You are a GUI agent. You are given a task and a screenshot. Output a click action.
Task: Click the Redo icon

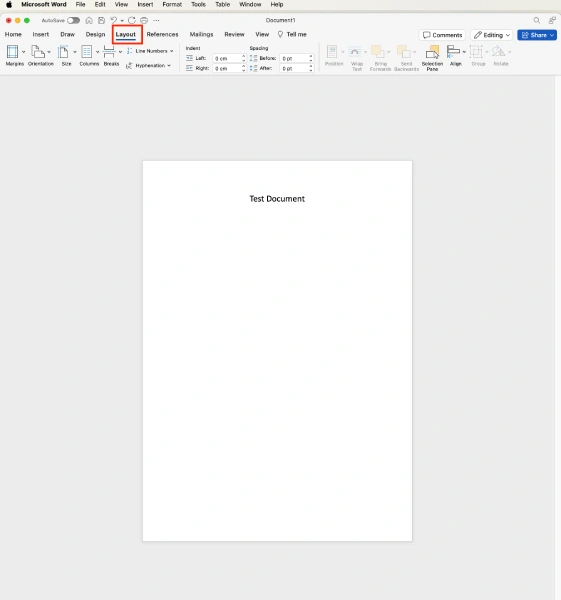point(132,20)
